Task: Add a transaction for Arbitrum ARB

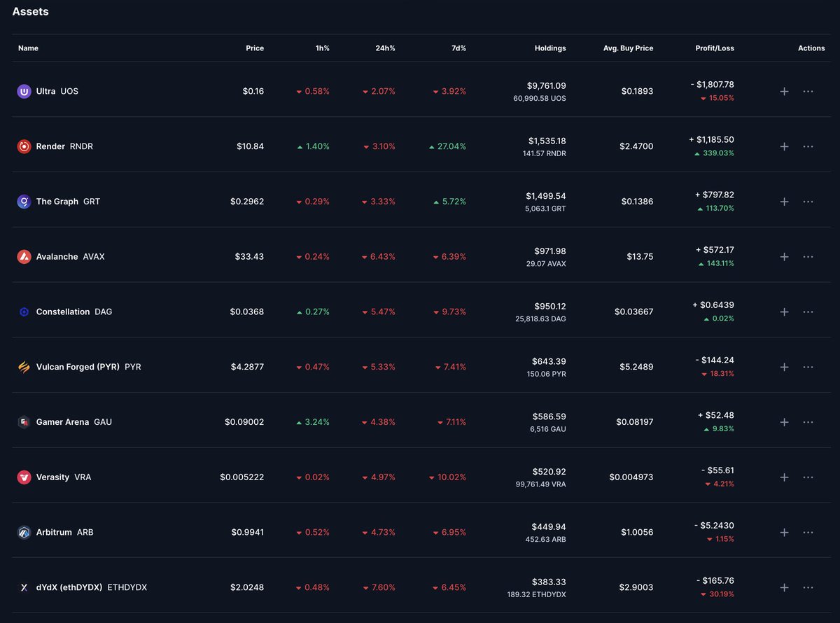Action: pos(784,533)
